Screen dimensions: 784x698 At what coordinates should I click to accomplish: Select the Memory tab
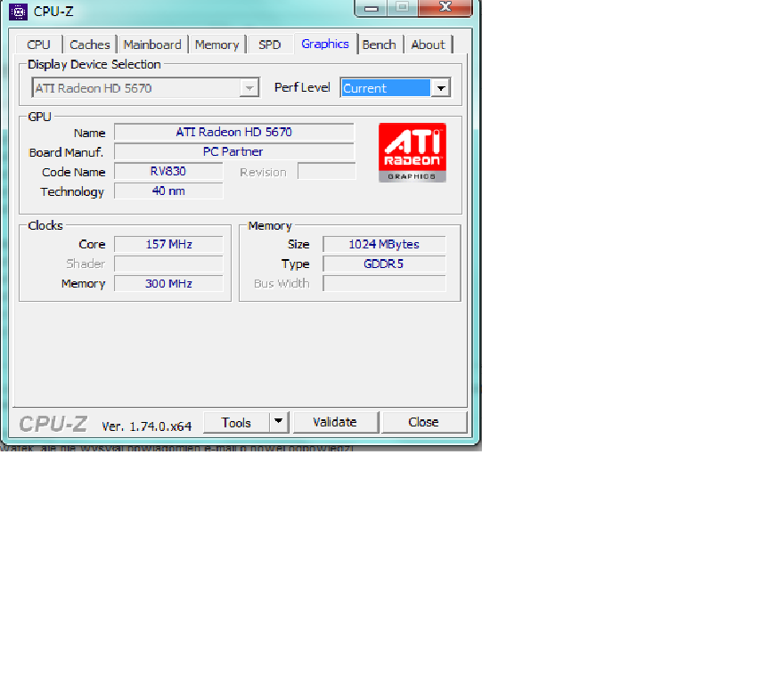point(217,45)
